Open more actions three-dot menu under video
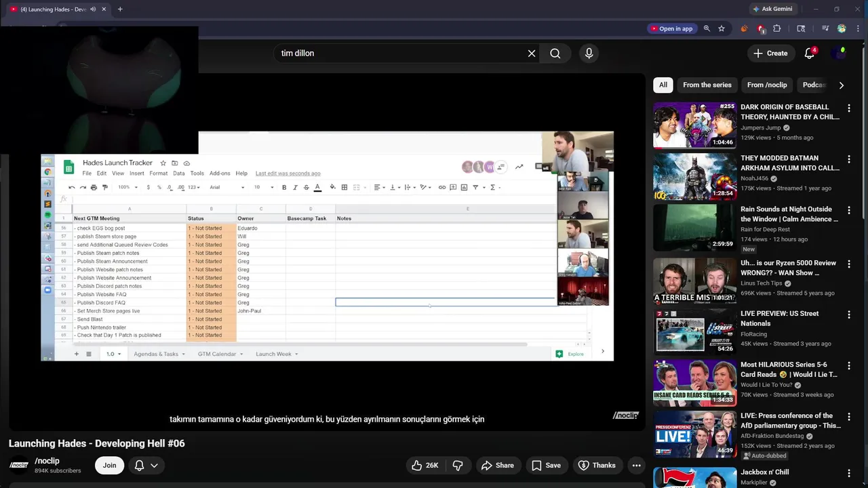Screen dimensions: 868x488 pos(636,465)
